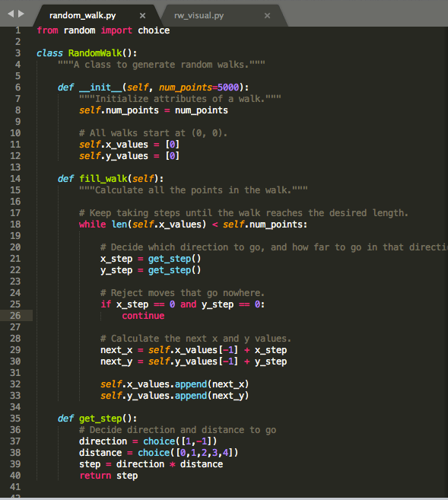Click the num_points=5000 default parameter
448x500 pixels.
[x=199, y=87]
